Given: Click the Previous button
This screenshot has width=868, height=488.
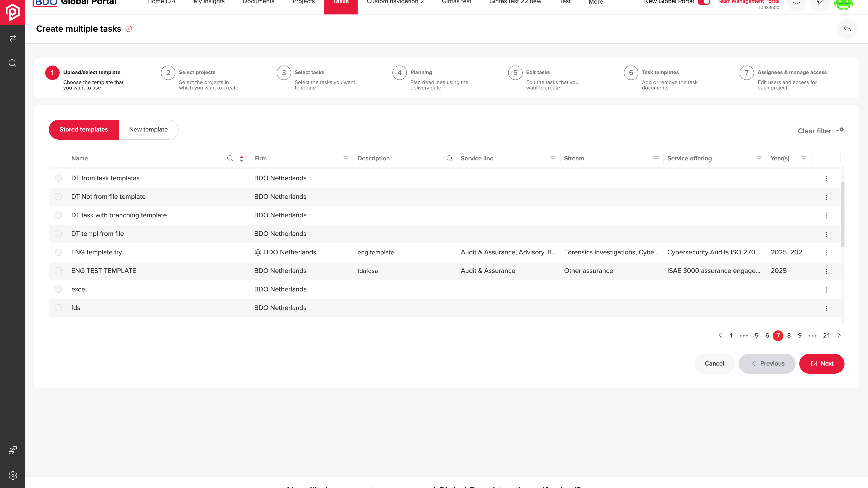Looking at the screenshot, I should pyautogui.click(x=767, y=364).
